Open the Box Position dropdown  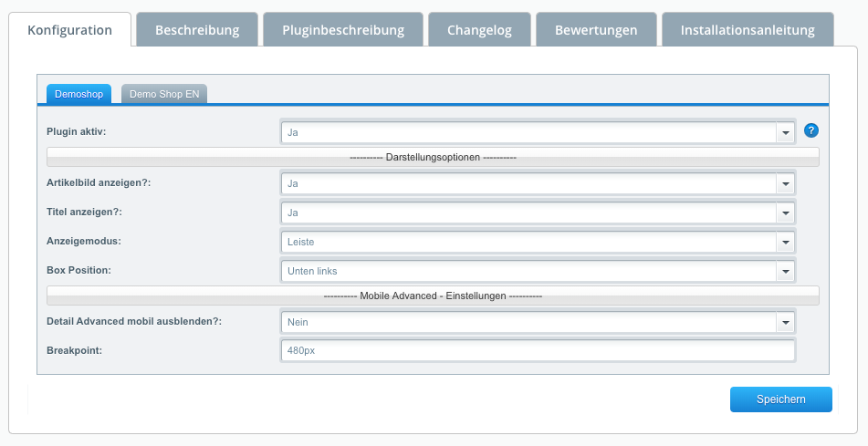point(539,271)
